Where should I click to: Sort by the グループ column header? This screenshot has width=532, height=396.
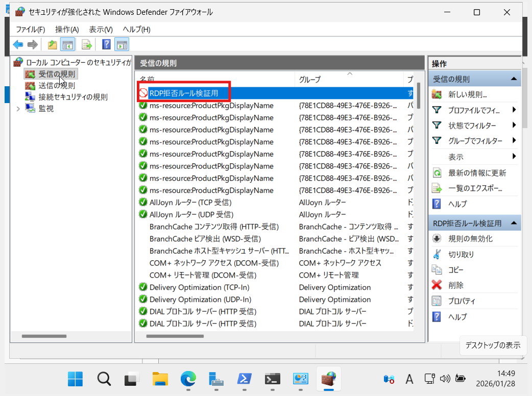coord(349,79)
